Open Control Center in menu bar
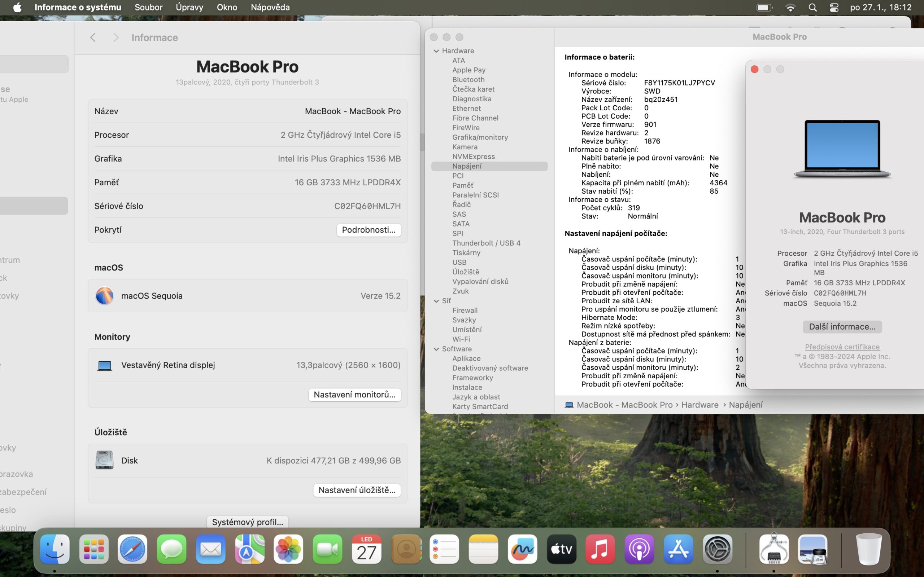This screenshot has width=924, height=577. pyautogui.click(x=834, y=7)
